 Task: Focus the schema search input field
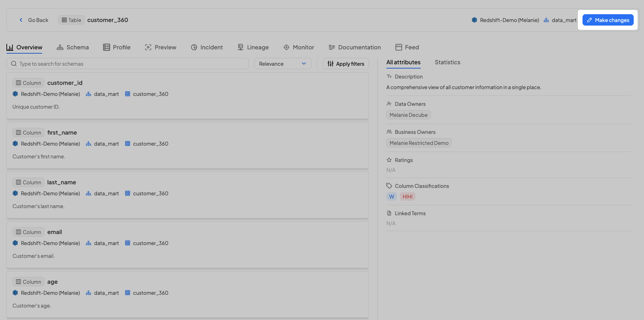tap(132, 64)
